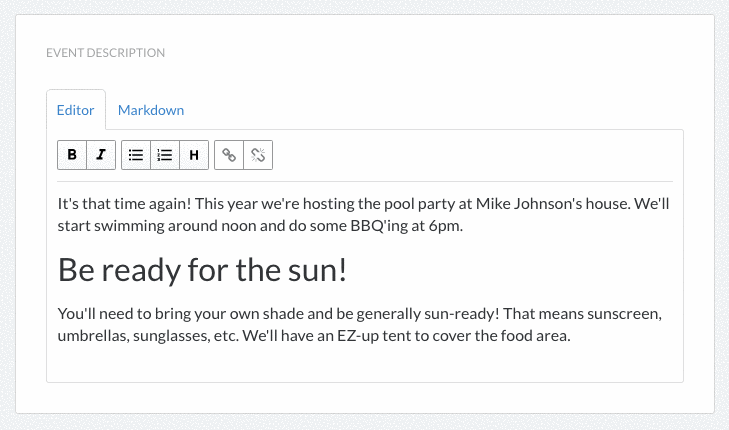Remove link with the unlink icon
The image size is (729, 430).
258,155
